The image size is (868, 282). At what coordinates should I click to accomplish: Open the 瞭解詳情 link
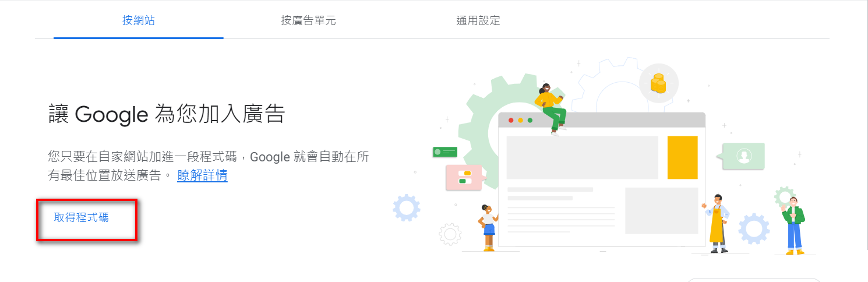coord(202,175)
